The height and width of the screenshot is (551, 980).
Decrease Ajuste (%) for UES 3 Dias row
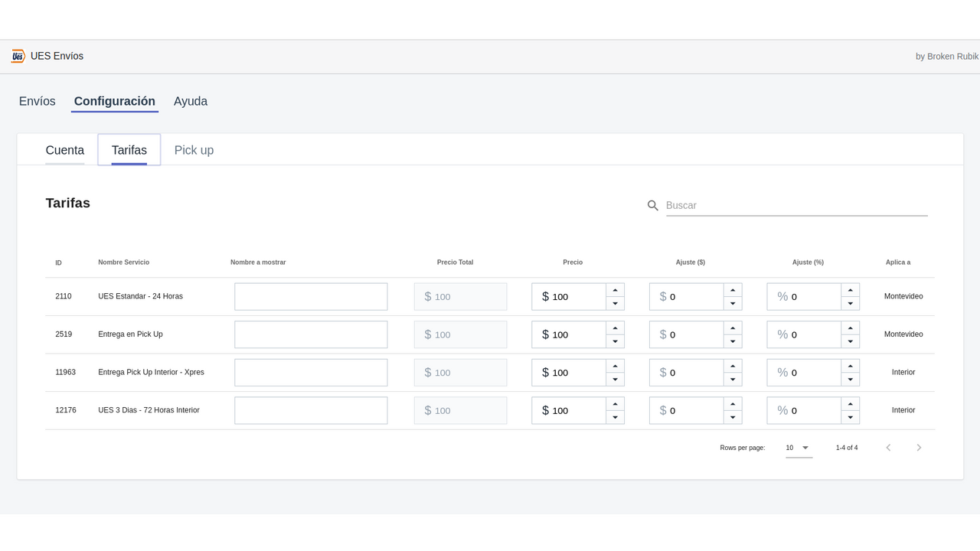click(x=851, y=417)
